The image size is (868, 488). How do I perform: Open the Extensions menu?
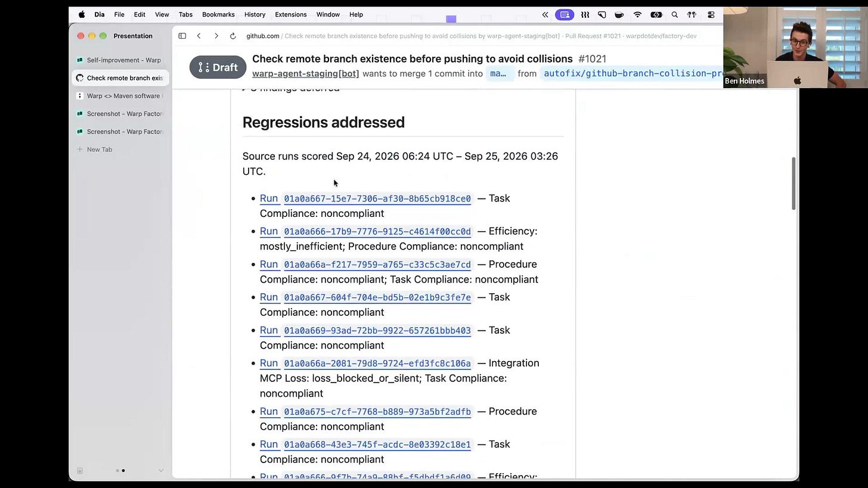coord(291,14)
